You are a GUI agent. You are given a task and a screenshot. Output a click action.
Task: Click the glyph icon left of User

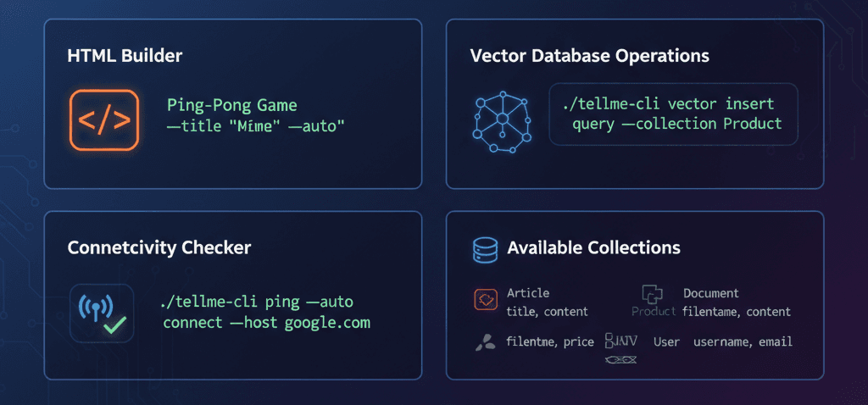620,342
